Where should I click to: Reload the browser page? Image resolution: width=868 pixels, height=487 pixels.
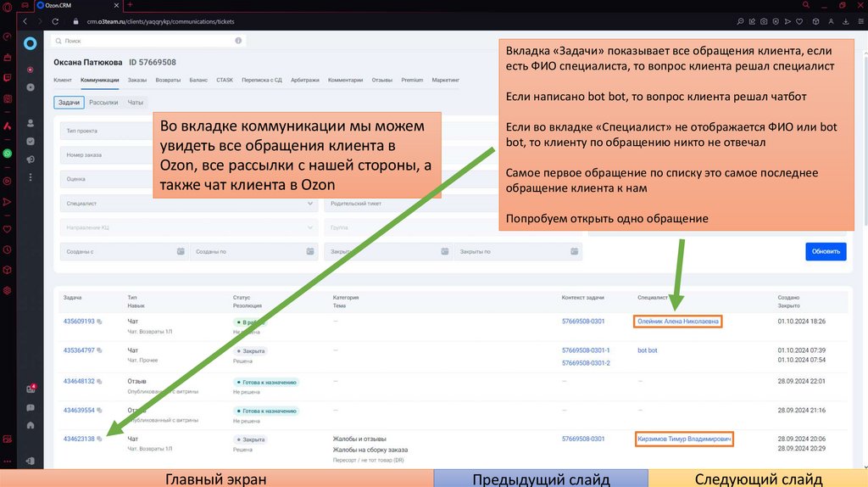55,21
